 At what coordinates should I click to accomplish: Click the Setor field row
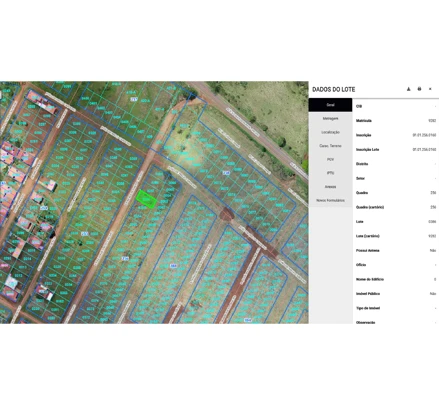(x=396, y=178)
